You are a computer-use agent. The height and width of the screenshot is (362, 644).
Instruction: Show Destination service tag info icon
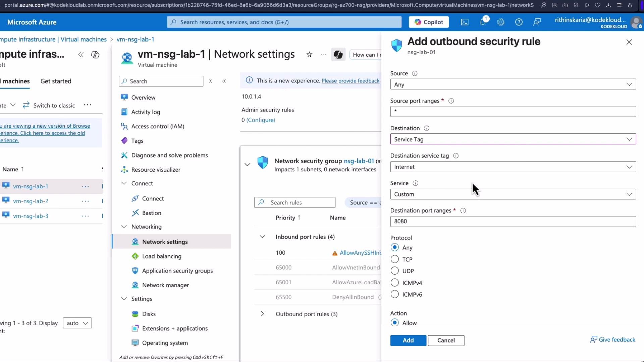tap(456, 156)
